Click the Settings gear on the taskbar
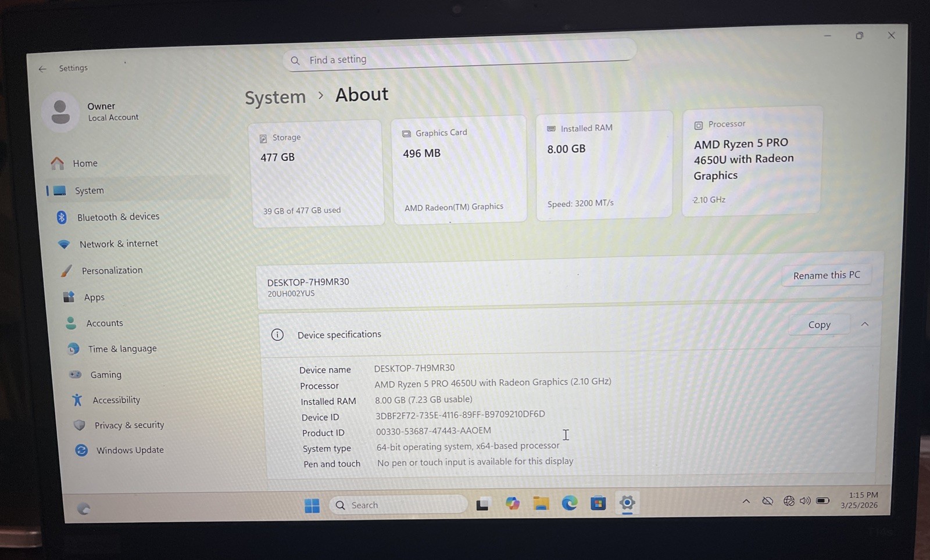Image resolution: width=930 pixels, height=560 pixels. pyautogui.click(x=627, y=502)
